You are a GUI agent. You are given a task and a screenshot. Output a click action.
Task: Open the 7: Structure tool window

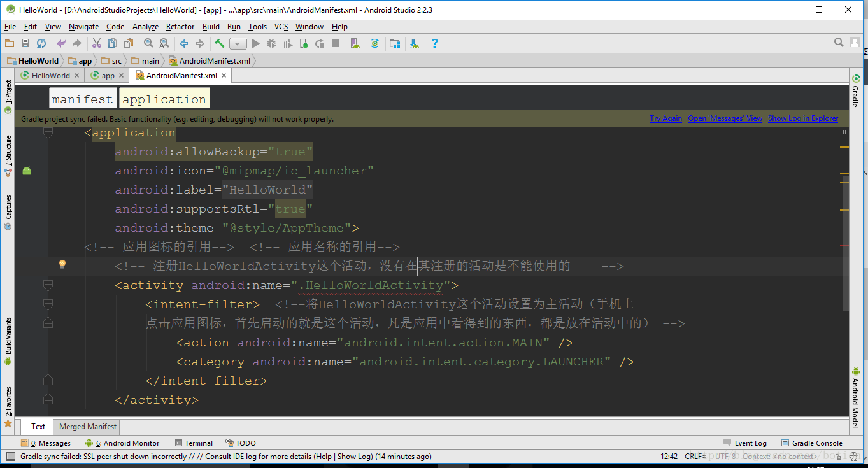pos(8,157)
